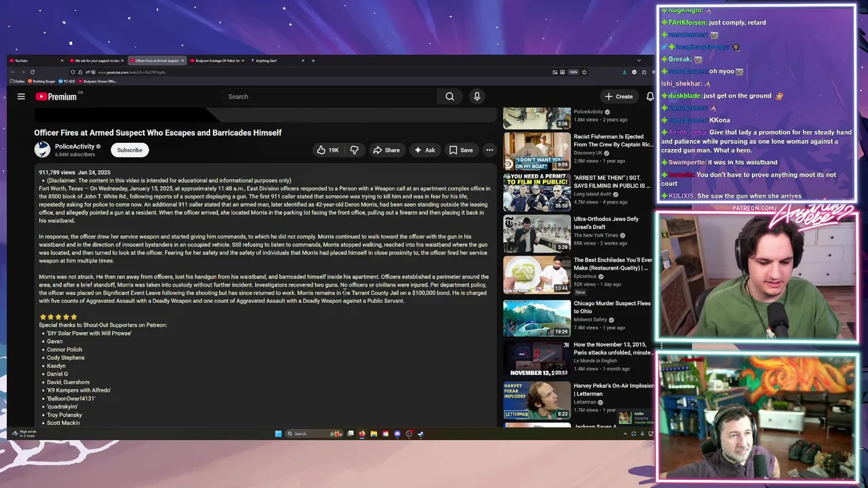This screenshot has height=488, width=868.
Task: Open more actions three-dot menu
Action: click(x=489, y=150)
